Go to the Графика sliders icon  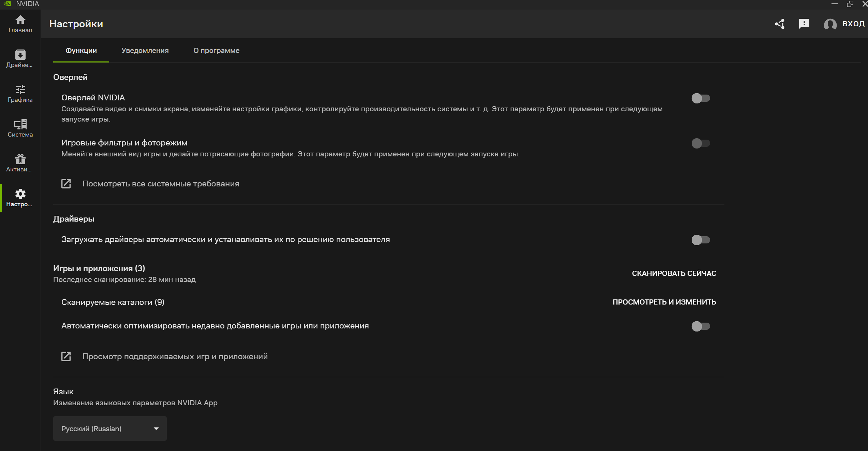(x=20, y=90)
